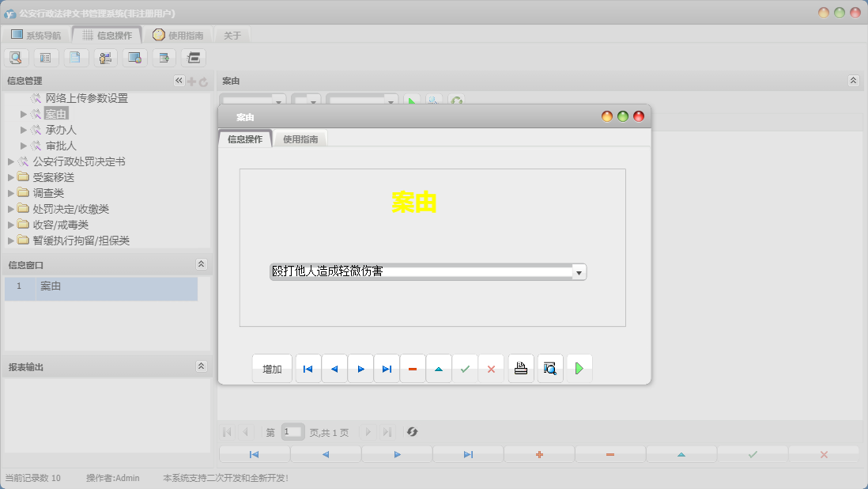Open the data list view toolbar icon
Image resolution: width=868 pixels, height=489 pixels.
pyautogui.click(x=46, y=57)
